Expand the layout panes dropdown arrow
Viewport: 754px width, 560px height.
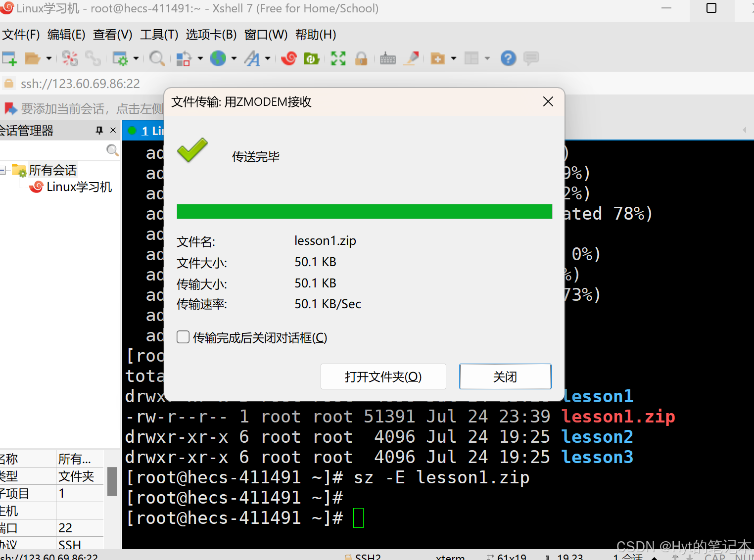(487, 58)
